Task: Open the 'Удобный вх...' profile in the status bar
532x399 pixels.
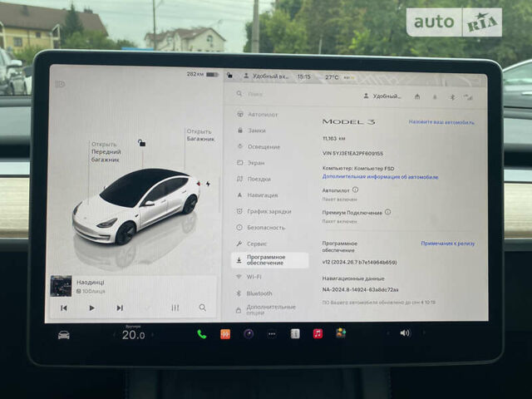Action: click(x=266, y=76)
